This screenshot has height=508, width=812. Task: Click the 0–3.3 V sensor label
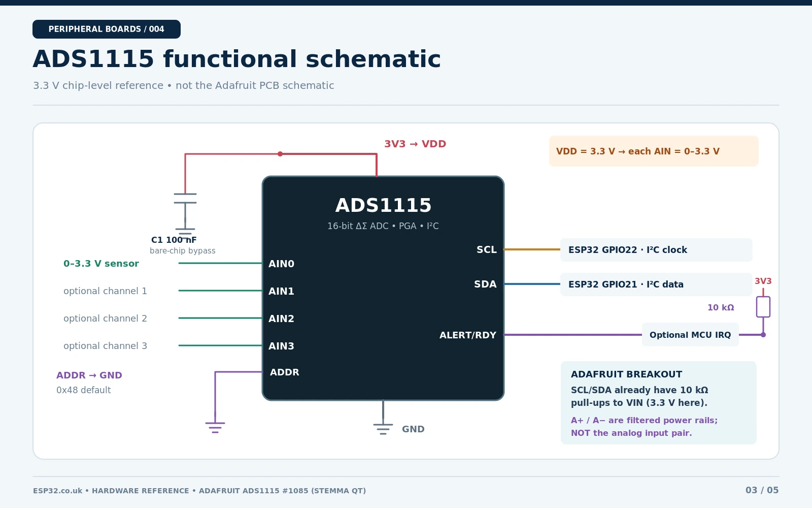coord(101,264)
